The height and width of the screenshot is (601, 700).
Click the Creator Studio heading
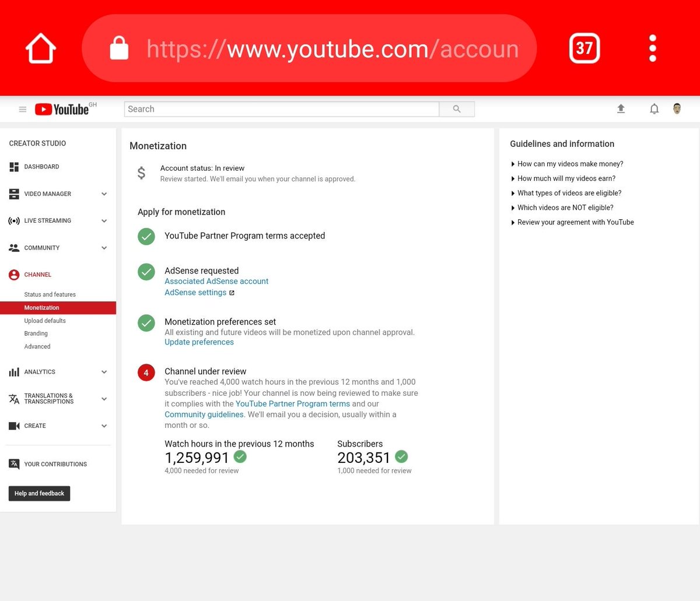point(37,143)
